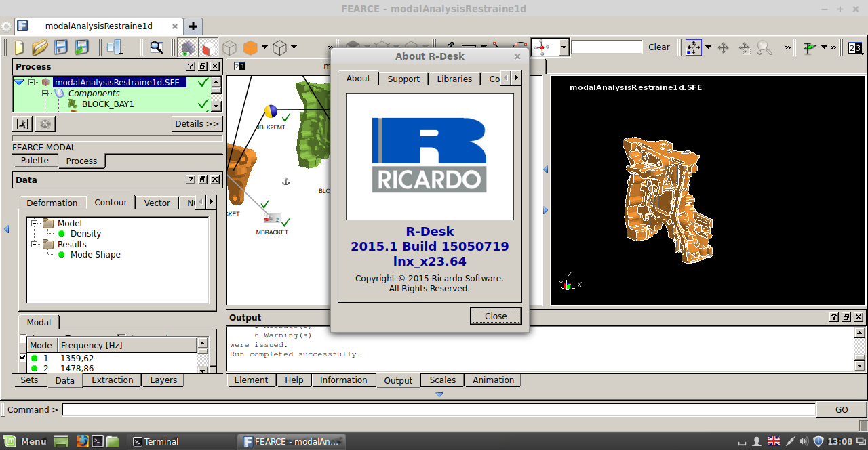Image resolution: width=868 pixels, height=450 pixels.
Task: Click the window layout toolbar icon
Action: pos(115,47)
